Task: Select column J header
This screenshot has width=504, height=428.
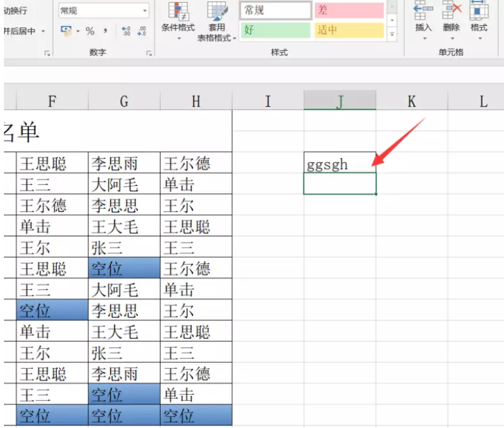Action: 339,101
